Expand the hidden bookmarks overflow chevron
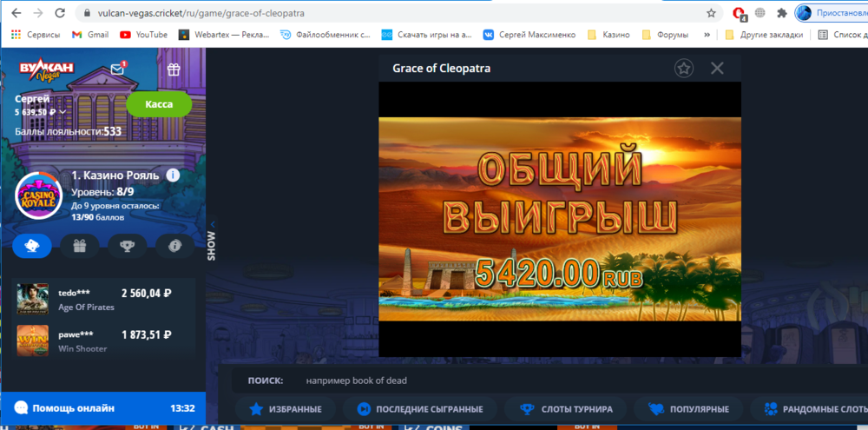868x430 pixels. [707, 35]
